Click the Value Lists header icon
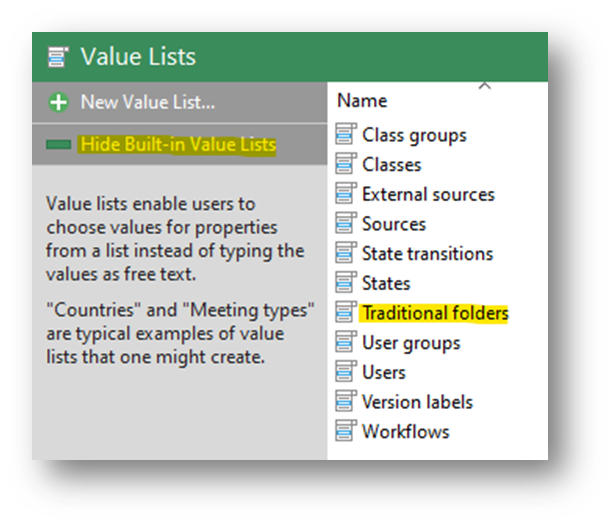This screenshot has width=613, height=525. (x=57, y=57)
